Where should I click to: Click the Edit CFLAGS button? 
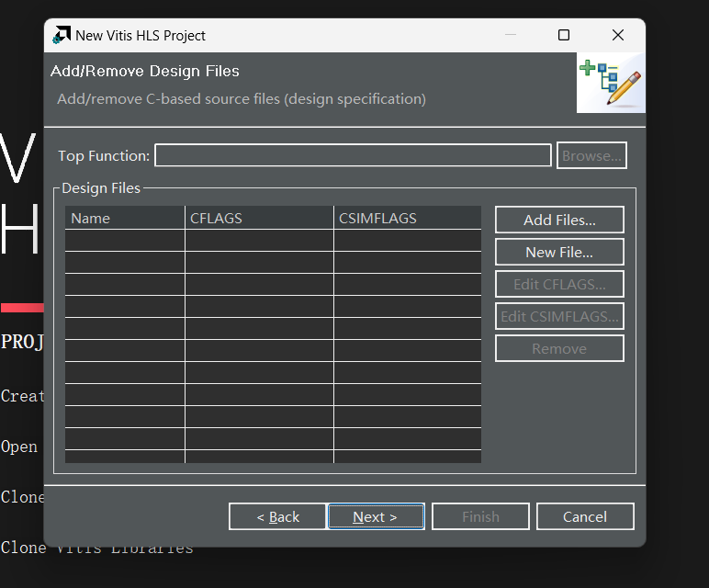(x=559, y=284)
